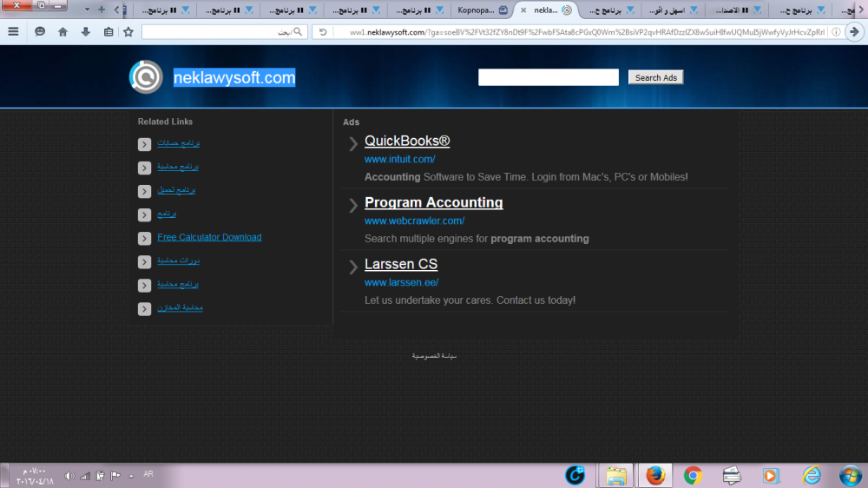This screenshot has width=868, height=488.
Task: Show site information icon in address bar
Action: pyautogui.click(x=836, y=32)
